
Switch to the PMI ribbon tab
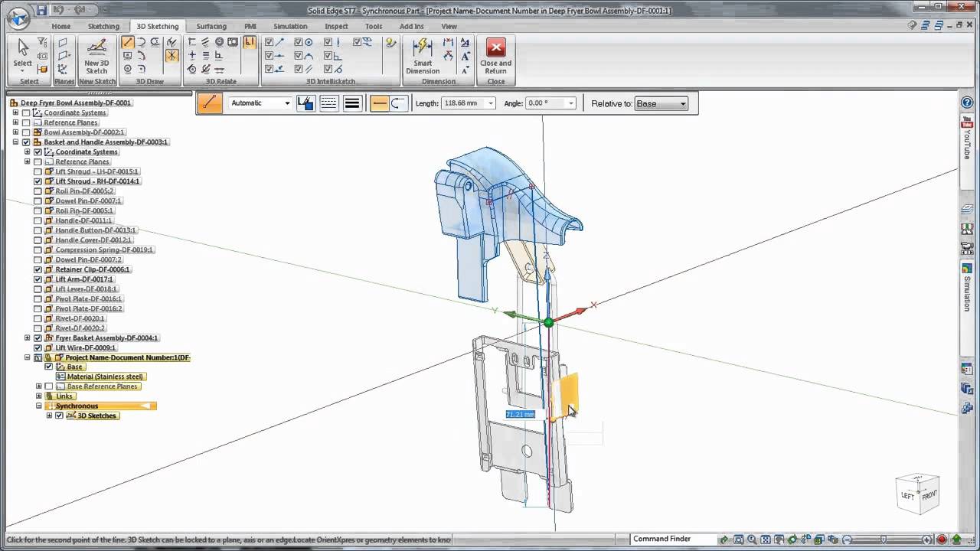point(250,26)
